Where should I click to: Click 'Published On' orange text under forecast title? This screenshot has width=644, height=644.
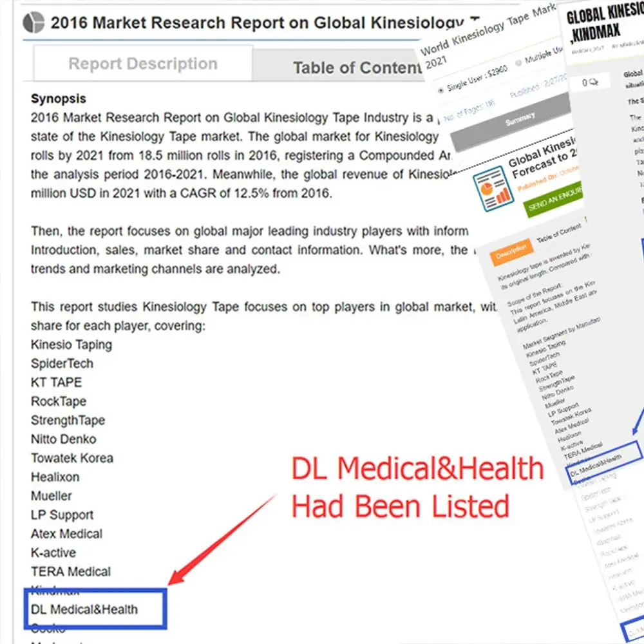pos(548,178)
